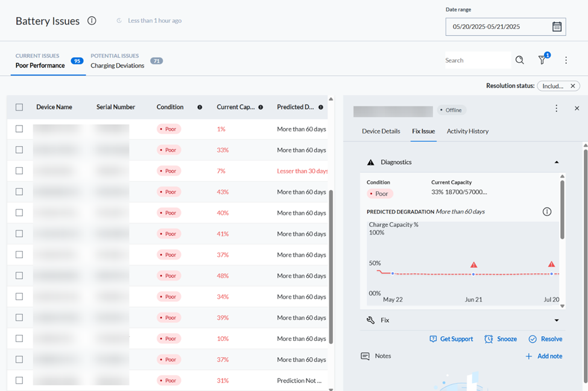Collapse the Diagnostics section

point(557,162)
